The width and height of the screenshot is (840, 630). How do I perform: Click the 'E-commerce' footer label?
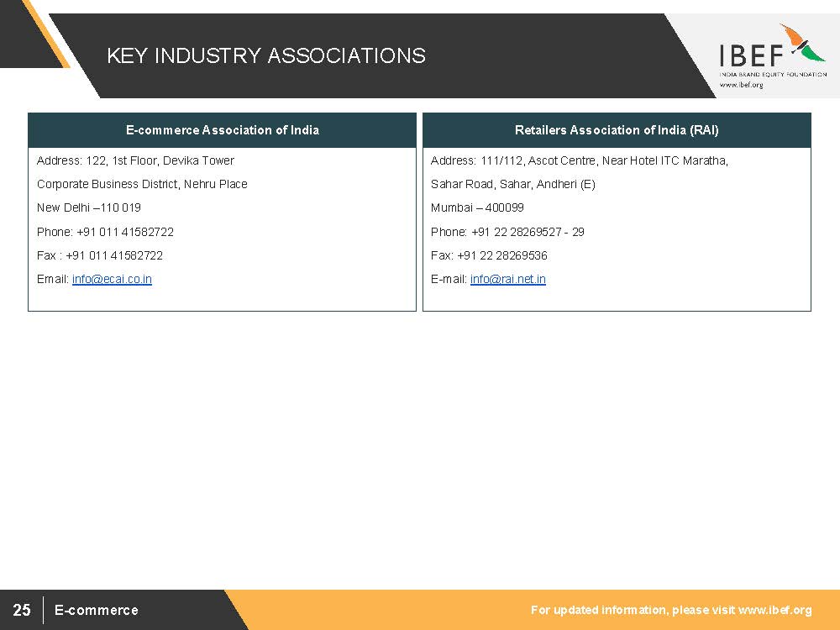point(97,610)
